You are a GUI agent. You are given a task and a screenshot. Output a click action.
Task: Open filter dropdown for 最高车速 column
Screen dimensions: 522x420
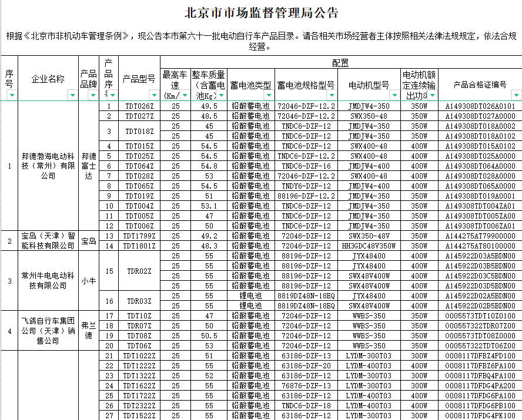185,95
